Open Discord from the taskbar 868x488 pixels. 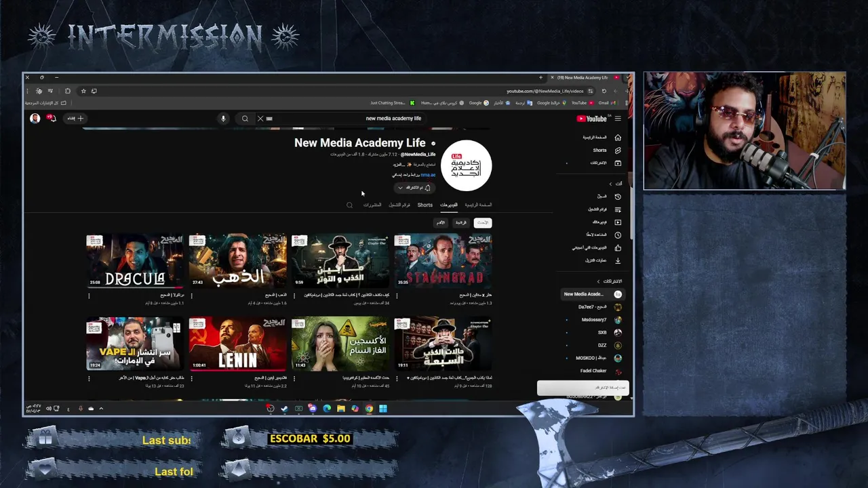coord(313,409)
